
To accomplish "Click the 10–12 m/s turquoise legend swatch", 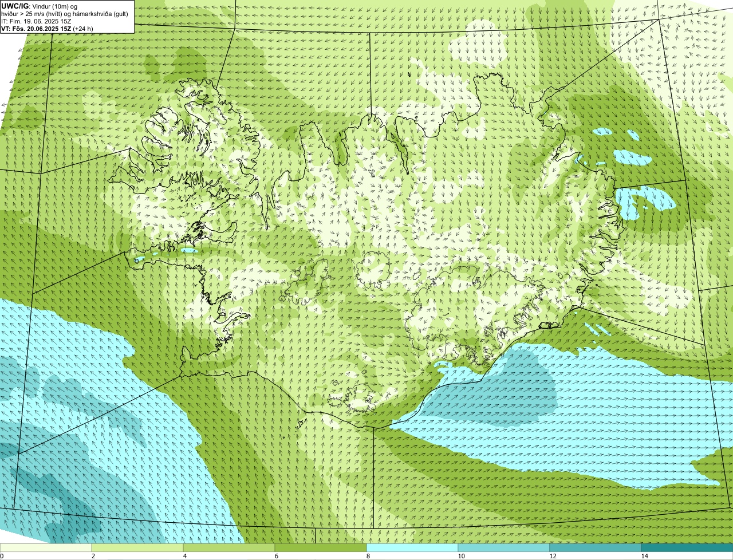I will [504, 548].
